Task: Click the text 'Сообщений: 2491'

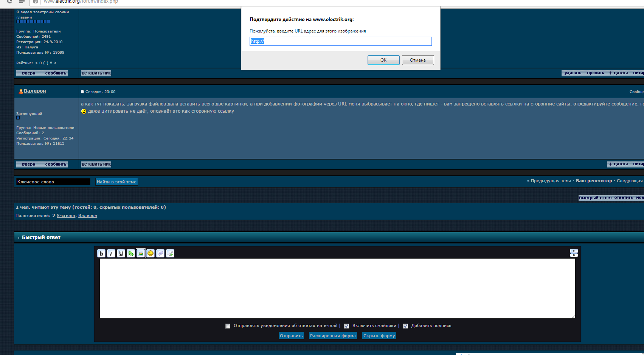Action: pos(33,37)
